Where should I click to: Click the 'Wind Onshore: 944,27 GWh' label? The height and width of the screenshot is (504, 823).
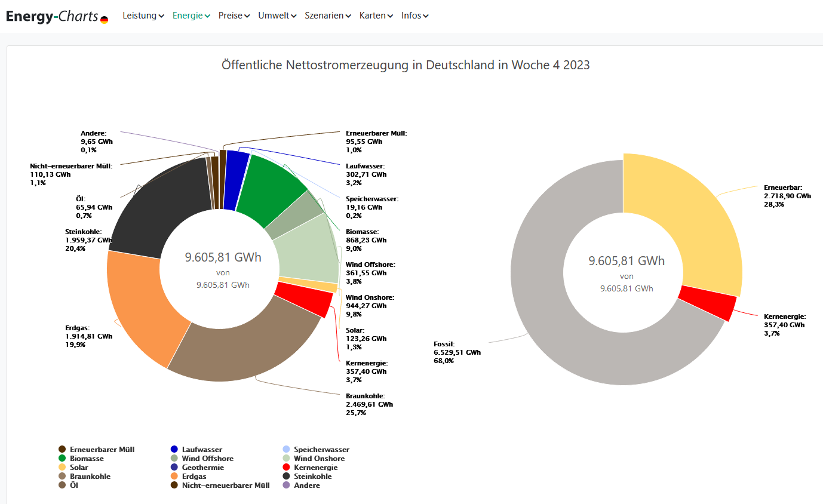(370, 305)
